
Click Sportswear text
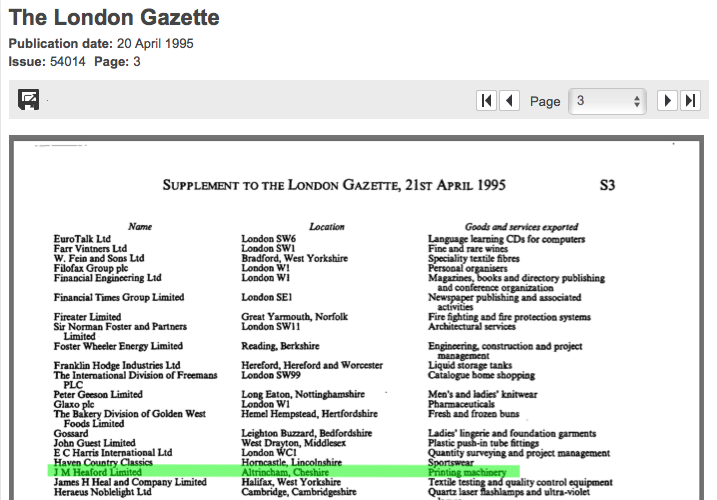tap(451, 462)
